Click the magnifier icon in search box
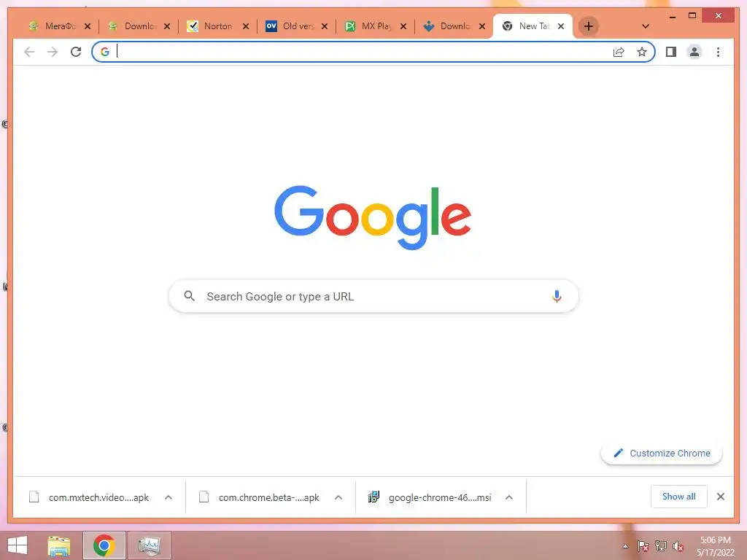 189,296
